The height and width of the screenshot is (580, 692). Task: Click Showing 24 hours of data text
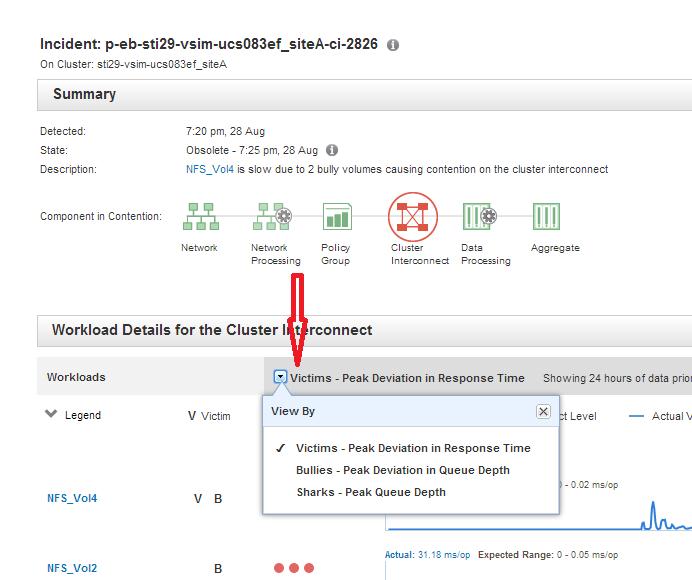pyautogui.click(x=617, y=378)
